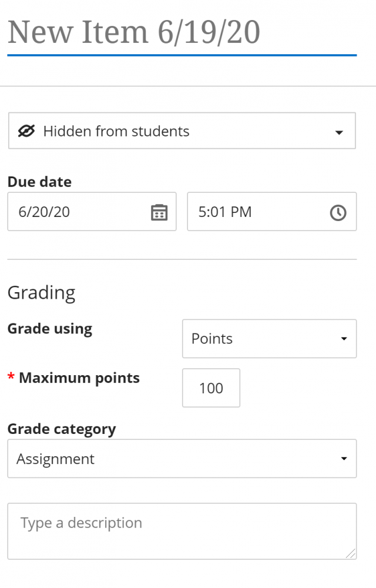Open the calendar date picker icon

pyautogui.click(x=159, y=212)
